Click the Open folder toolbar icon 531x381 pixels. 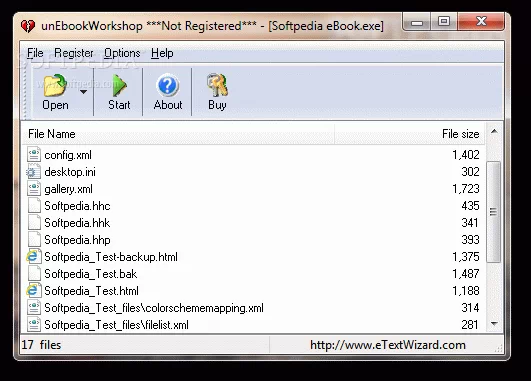[55, 85]
